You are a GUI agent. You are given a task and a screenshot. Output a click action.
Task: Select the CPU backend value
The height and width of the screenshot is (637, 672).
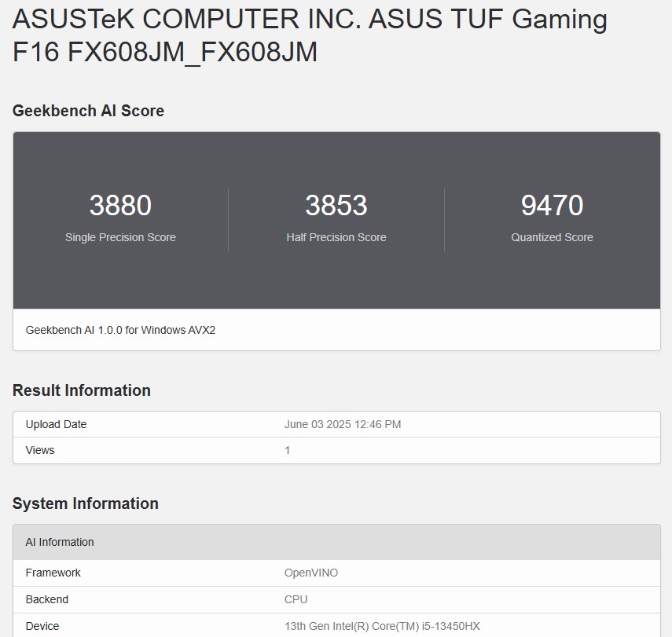click(x=296, y=599)
